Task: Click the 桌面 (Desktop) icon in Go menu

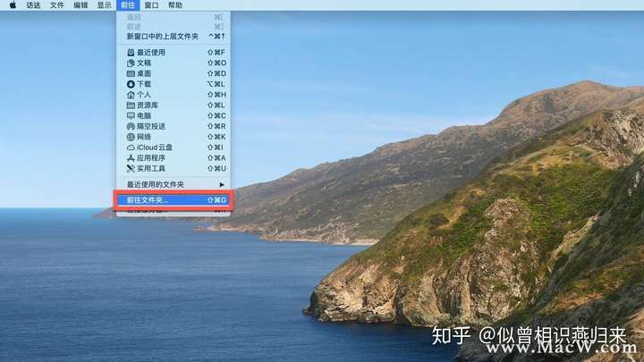Action: pos(131,73)
